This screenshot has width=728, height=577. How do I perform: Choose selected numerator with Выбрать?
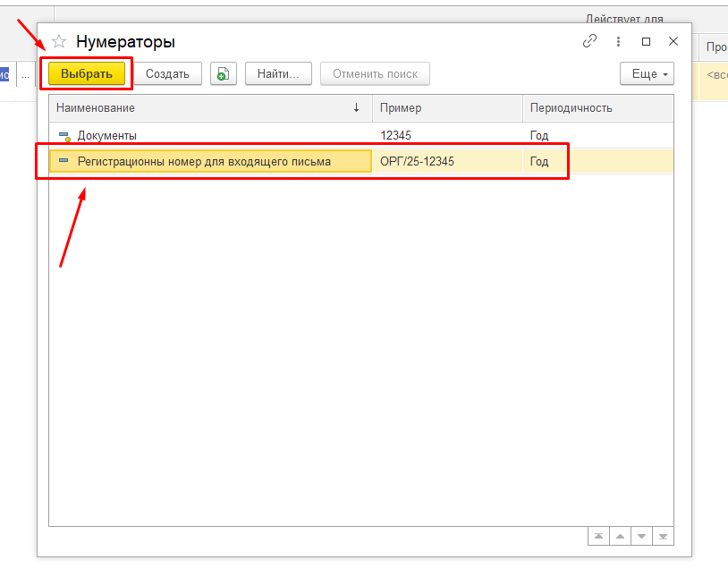pyautogui.click(x=87, y=74)
